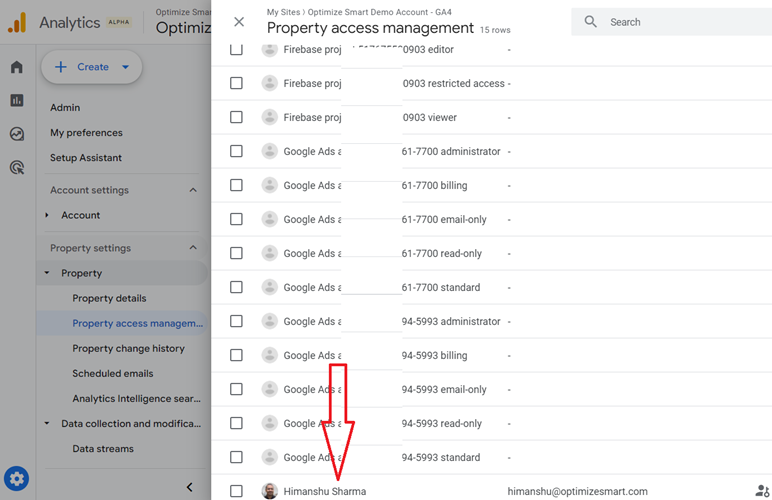Screen dimensions: 772x500
Task: Select checkbox for Google Ads 61-7700 billing
Action: (x=236, y=185)
